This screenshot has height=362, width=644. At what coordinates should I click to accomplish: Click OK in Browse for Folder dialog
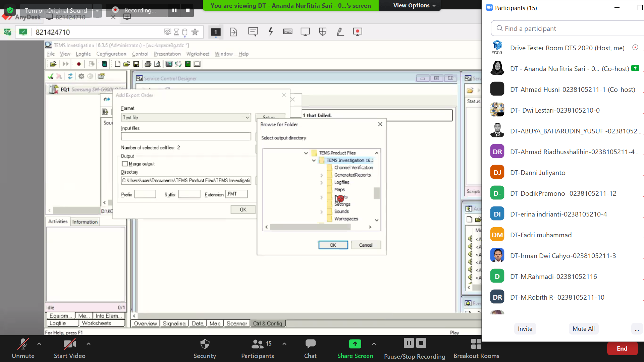pyautogui.click(x=333, y=245)
